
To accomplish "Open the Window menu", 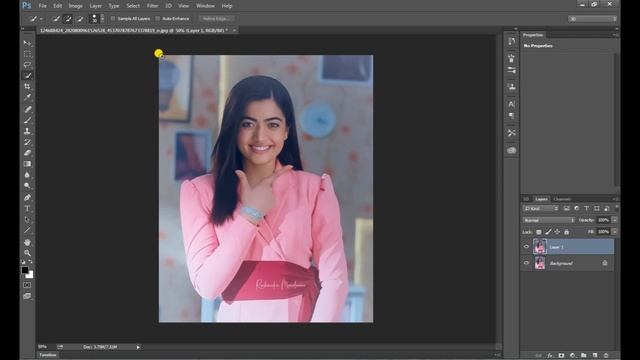I will pos(205,6).
